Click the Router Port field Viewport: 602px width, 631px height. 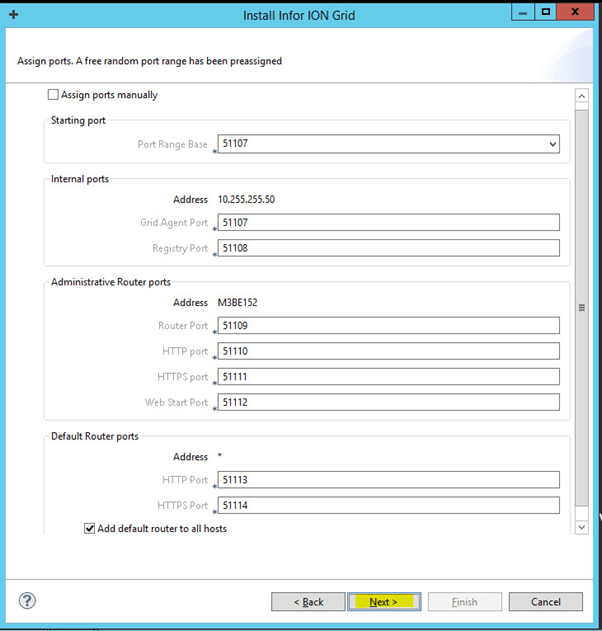coord(388,325)
